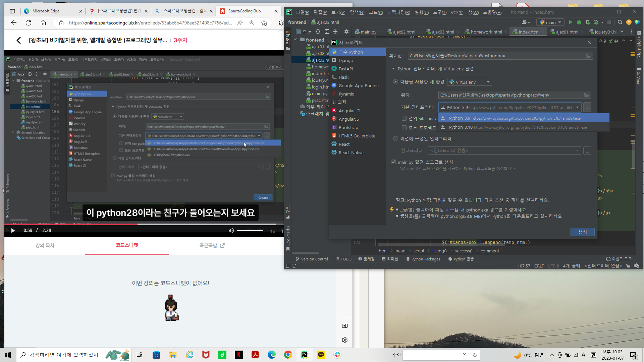Click the refresh button in Edge browser
The image size is (644, 362).
[29, 23]
